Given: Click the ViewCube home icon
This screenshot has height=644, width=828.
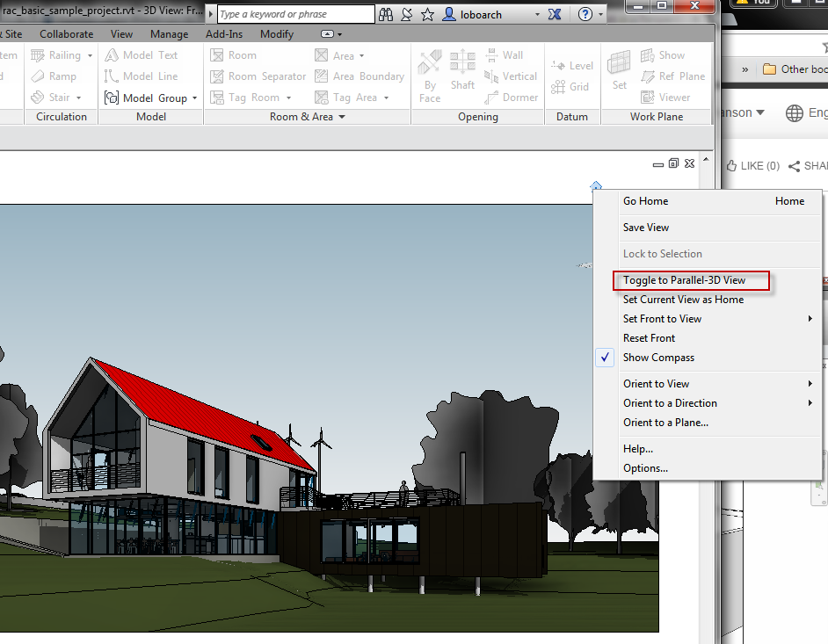Looking at the screenshot, I should tap(596, 185).
